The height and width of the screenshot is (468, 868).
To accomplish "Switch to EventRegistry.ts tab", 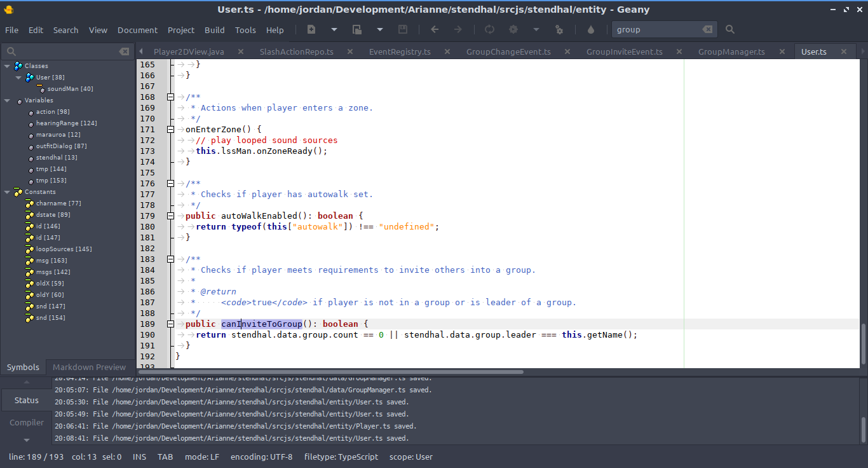I will coord(400,52).
